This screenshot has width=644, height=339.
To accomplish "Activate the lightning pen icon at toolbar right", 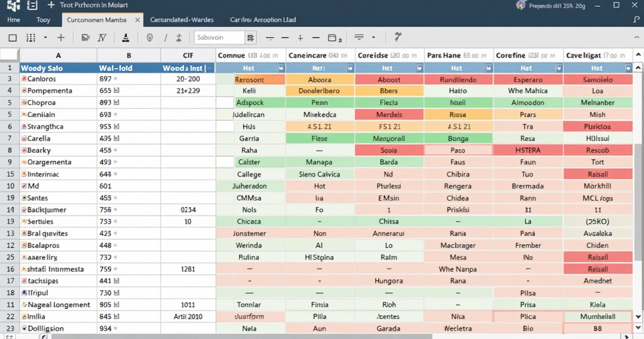I will click(397, 37).
